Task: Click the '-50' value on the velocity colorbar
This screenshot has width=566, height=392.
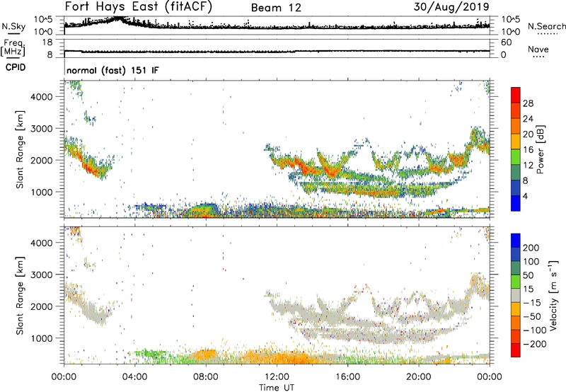Action: coord(532,316)
